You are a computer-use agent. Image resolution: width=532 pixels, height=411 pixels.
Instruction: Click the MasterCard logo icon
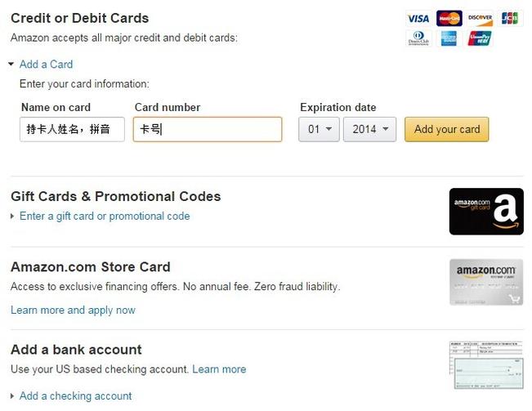click(449, 18)
